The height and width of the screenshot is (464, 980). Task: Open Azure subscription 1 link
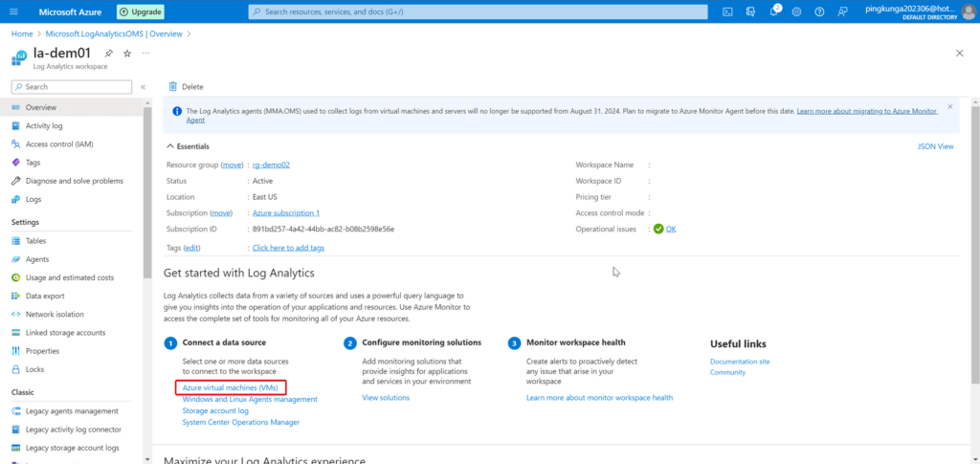[x=285, y=213]
